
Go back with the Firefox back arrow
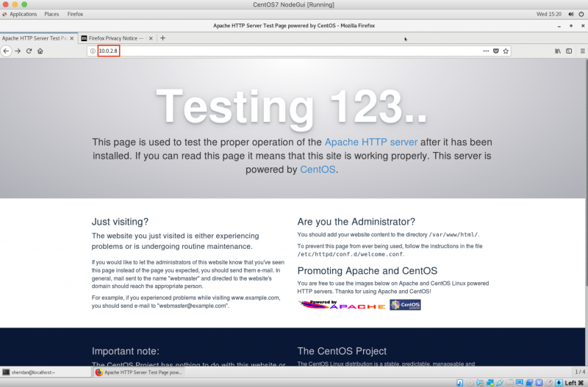(6, 51)
